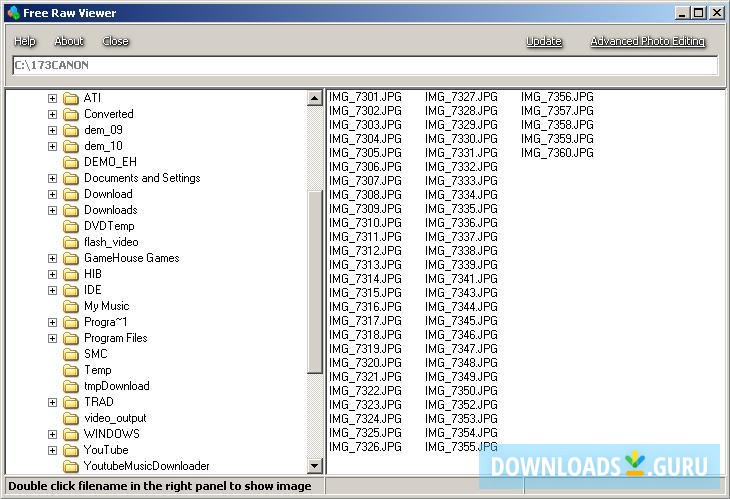Image resolution: width=730 pixels, height=499 pixels.
Task: Click the path field showing C:\173CANON
Action: (x=365, y=65)
